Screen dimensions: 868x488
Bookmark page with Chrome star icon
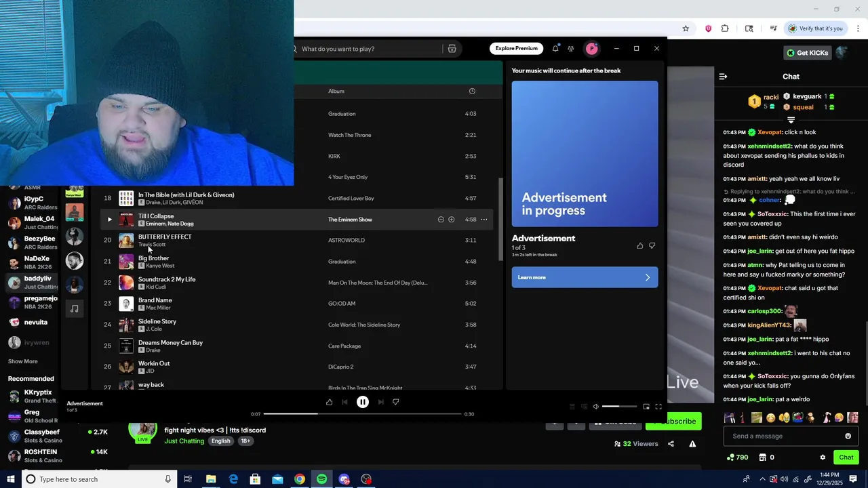[x=686, y=28]
